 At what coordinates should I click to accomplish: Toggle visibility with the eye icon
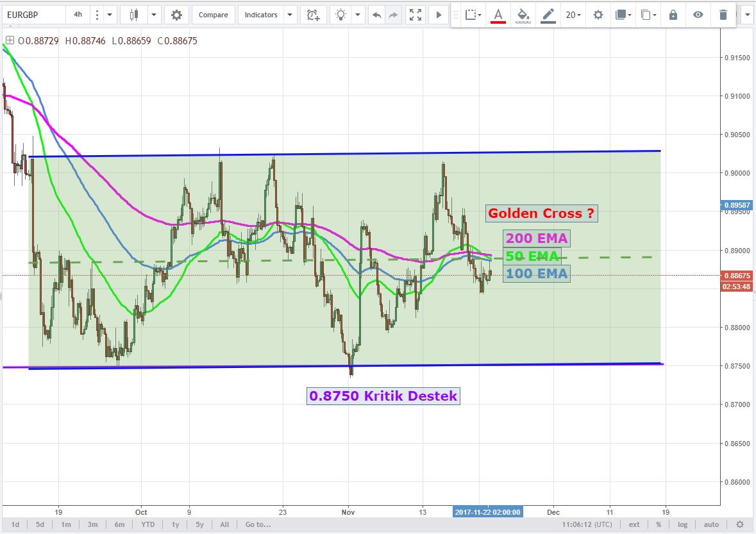point(698,15)
